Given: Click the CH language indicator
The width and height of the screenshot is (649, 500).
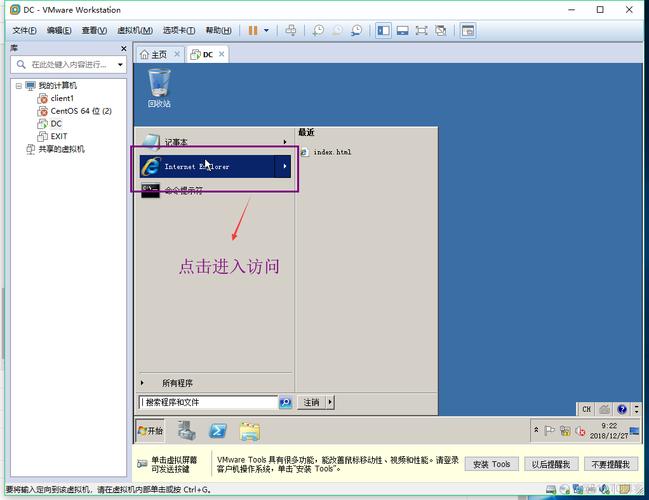Looking at the screenshot, I should click(587, 409).
